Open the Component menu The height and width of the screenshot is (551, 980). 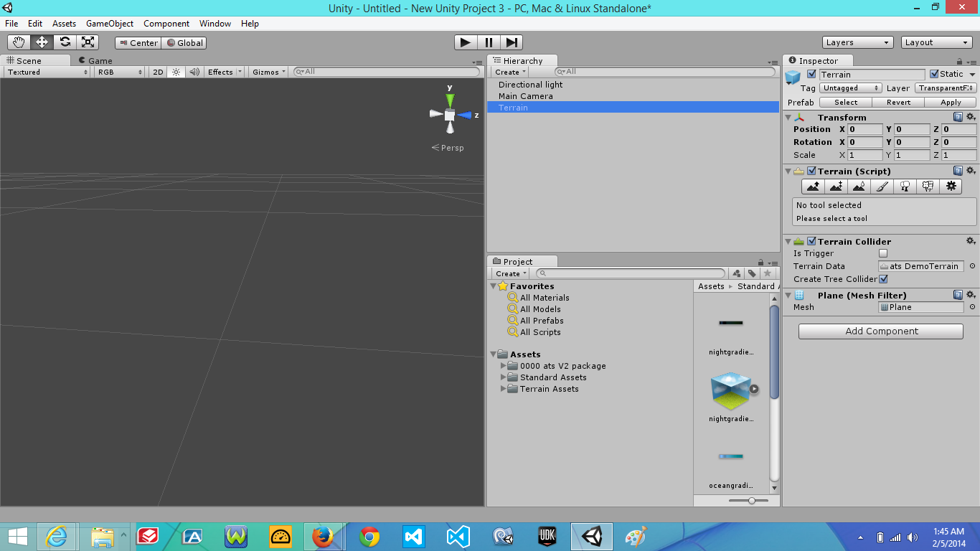point(166,24)
